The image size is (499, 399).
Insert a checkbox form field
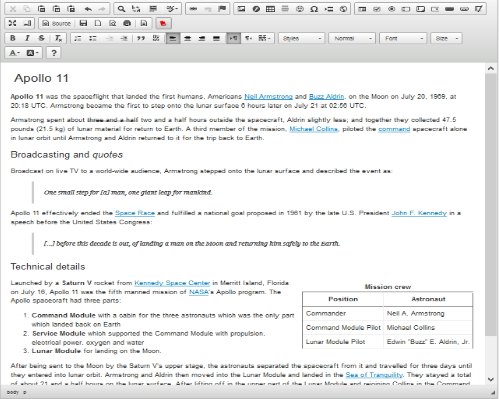coord(377,9)
